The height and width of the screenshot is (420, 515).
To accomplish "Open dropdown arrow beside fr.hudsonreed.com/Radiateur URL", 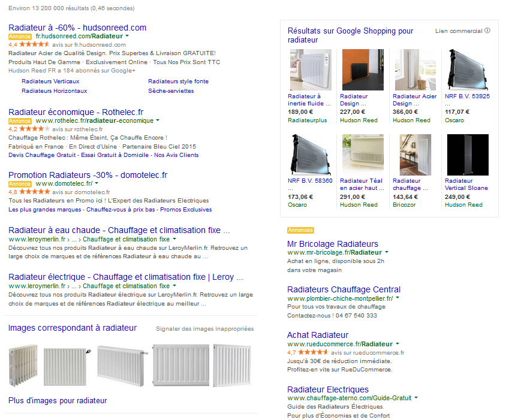I will click(x=127, y=36).
